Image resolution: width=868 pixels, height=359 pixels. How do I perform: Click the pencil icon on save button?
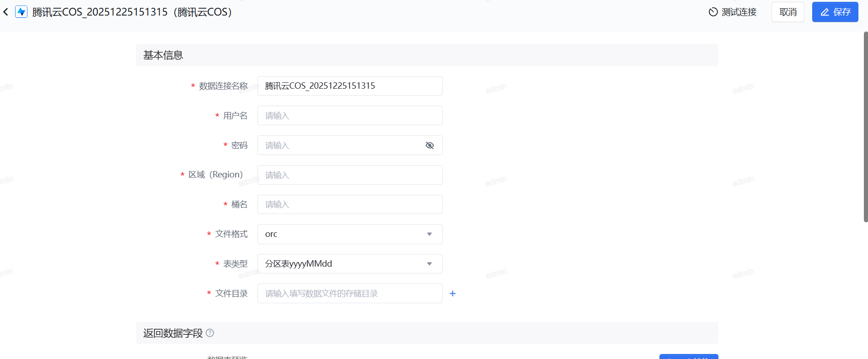(825, 12)
